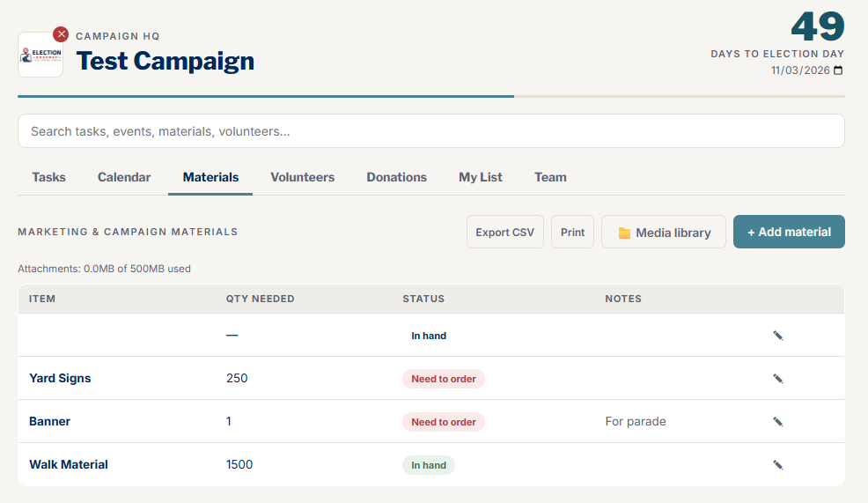Click the Attachments storage usage text
The image size is (868, 503).
click(104, 269)
